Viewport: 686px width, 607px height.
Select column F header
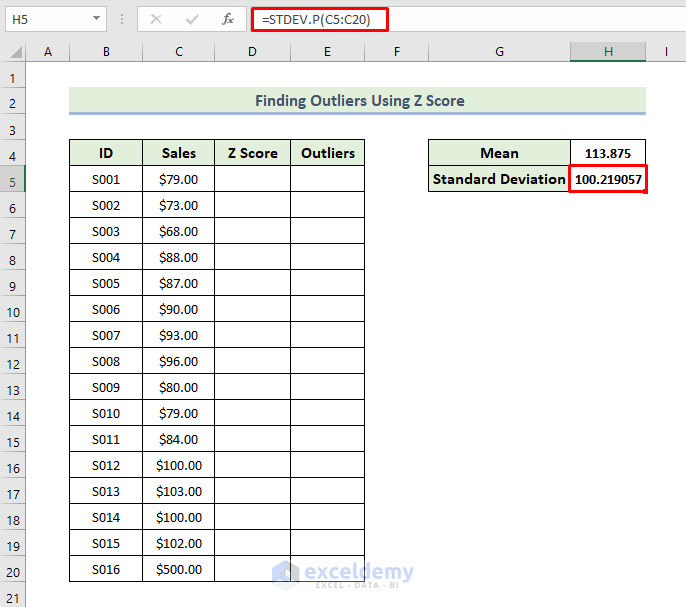[x=396, y=52]
